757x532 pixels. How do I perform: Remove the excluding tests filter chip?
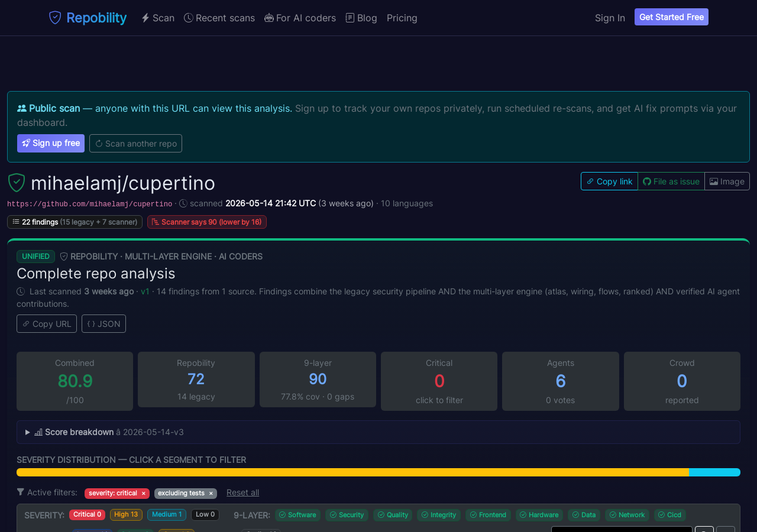(211, 493)
